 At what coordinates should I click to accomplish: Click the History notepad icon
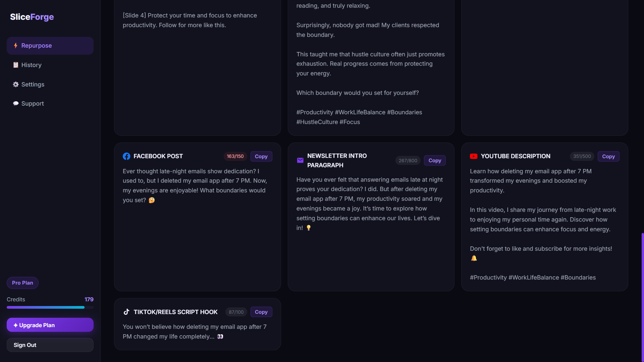coord(15,65)
